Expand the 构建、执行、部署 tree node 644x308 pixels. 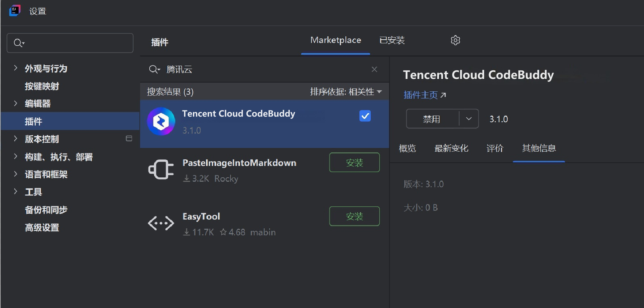pos(16,157)
